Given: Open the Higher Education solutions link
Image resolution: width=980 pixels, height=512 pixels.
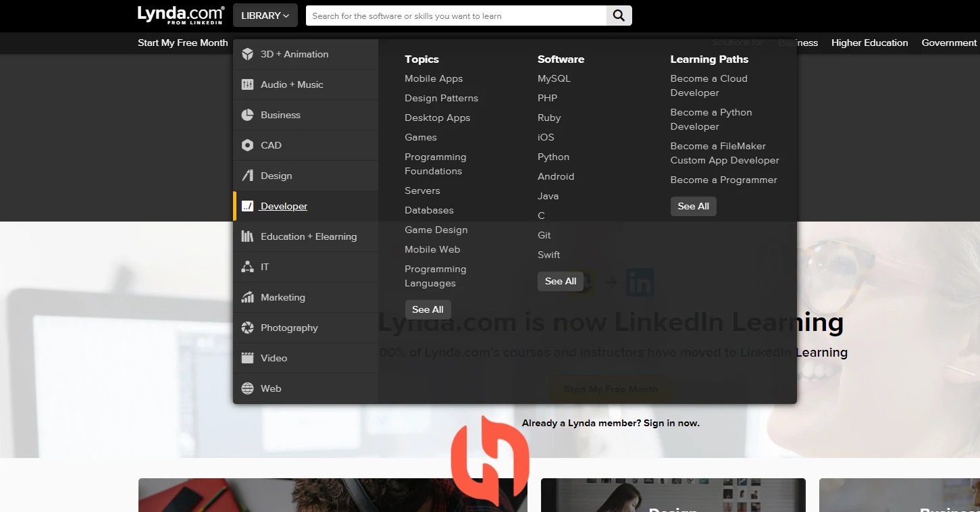Looking at the screenshot, I should coord(870,43).
